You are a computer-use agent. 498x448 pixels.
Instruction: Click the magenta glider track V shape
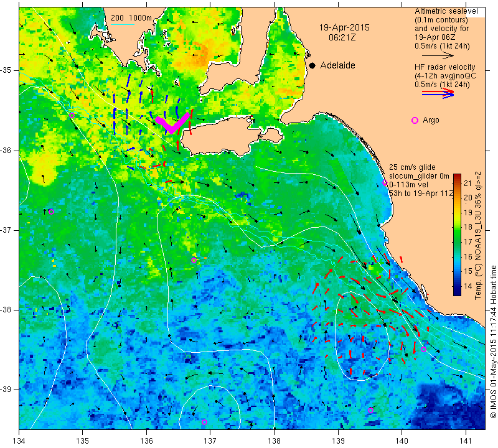pos(172,122)
